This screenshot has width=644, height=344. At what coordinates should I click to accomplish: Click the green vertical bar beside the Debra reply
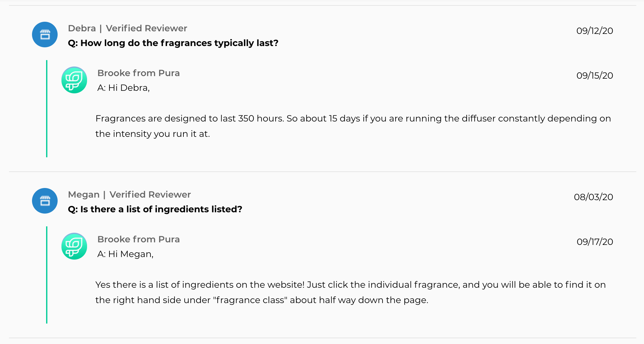pos(47,109)
